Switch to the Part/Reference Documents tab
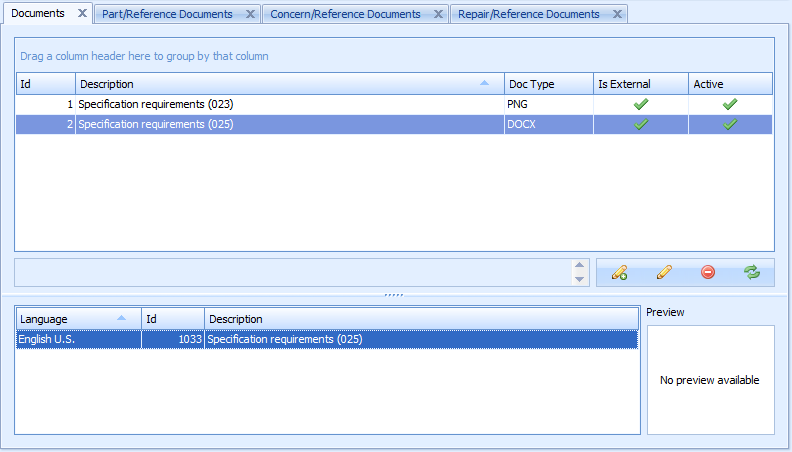Image resolution: width=792 pixels, height=452 pixels. [167, 14]
